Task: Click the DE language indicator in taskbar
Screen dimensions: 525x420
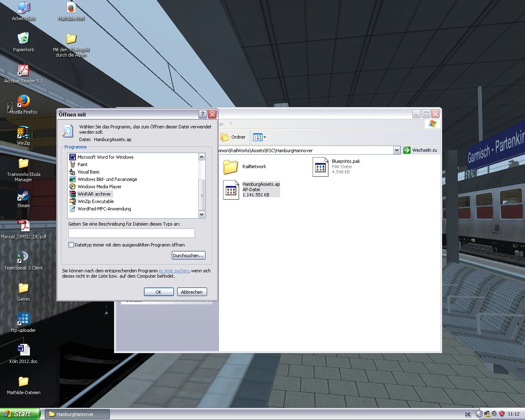Action: (x=468, y=414)
